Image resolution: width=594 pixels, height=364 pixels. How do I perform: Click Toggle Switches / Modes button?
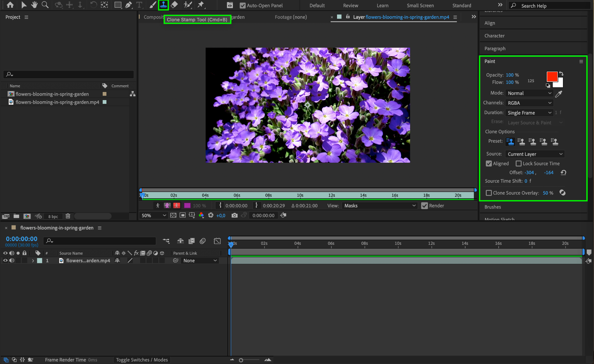tap(142, 360)
